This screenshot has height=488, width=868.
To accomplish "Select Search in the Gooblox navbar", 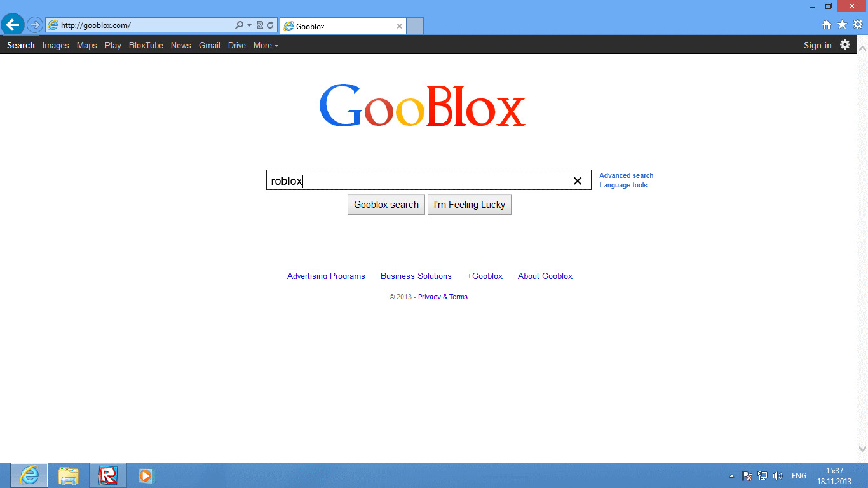I will pyautogui.click(x=21, y=45).
